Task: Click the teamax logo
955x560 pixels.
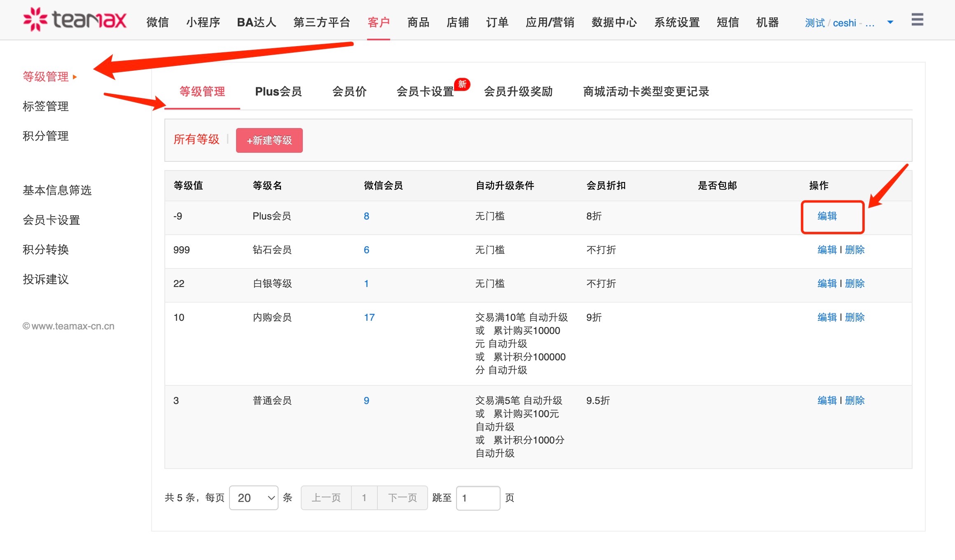Action: [x=75, y=19]
